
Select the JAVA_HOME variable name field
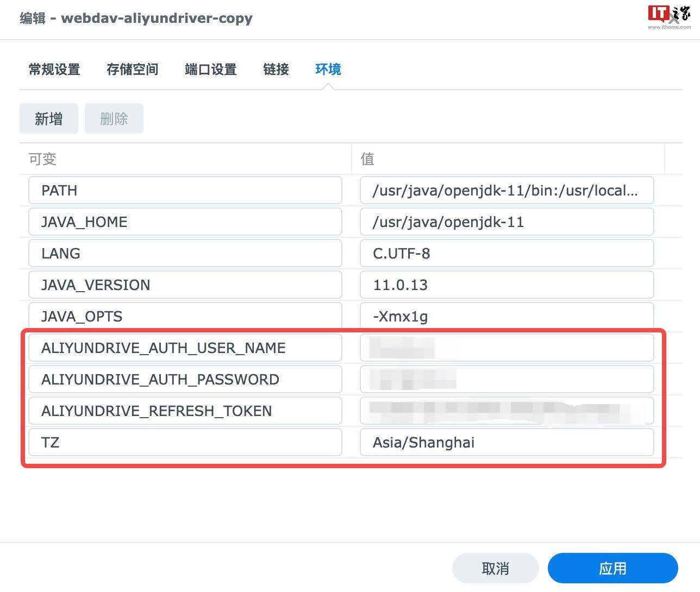tap(185, 222)
